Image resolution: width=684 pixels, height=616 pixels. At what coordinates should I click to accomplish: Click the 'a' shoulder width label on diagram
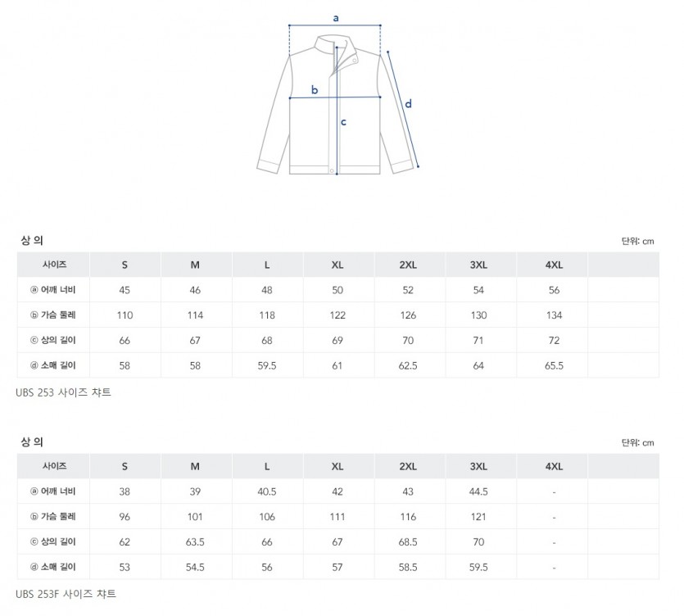click(x=335, y=17)
